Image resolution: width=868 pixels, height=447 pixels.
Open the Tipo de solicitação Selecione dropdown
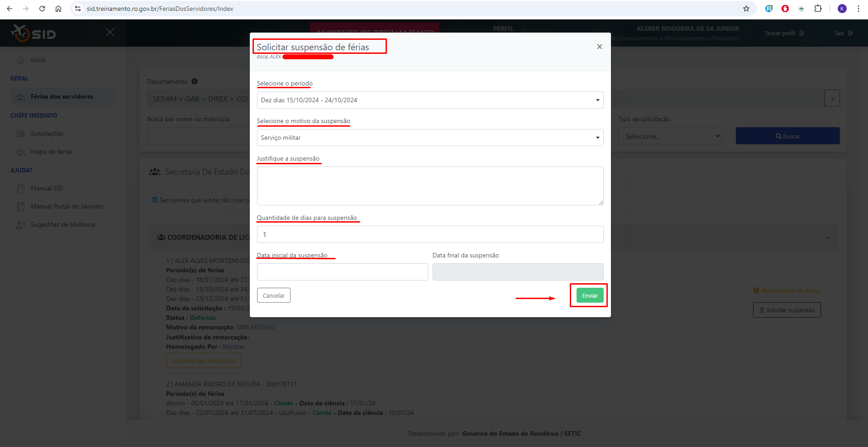[x=670, y=136]
